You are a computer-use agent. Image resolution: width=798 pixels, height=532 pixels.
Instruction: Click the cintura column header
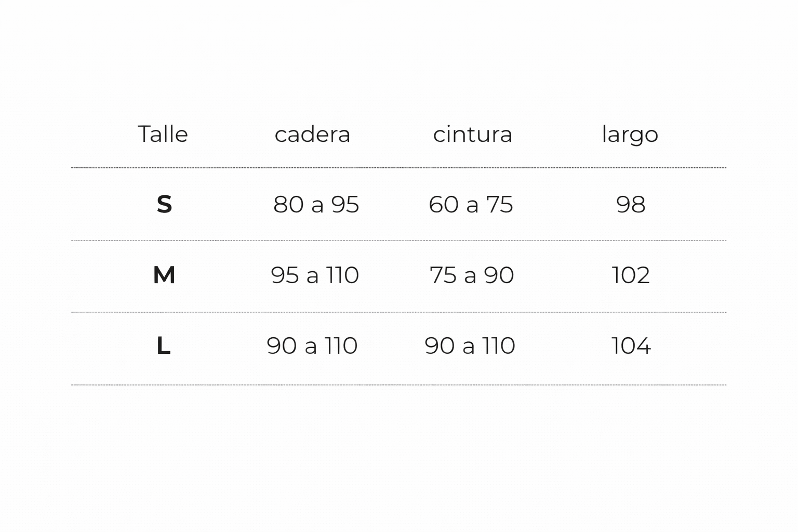[x=472, y=135]
